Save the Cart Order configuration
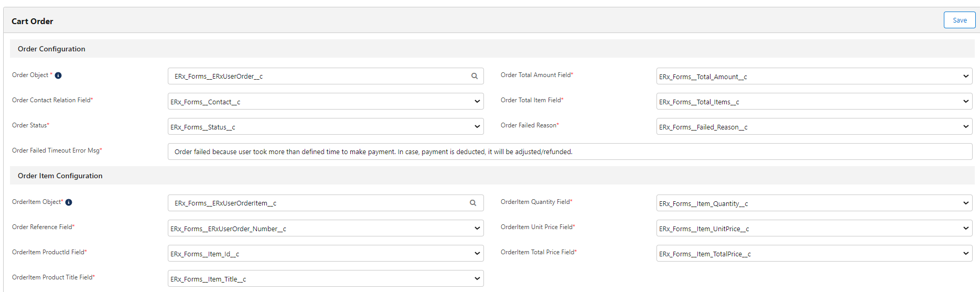The height and width of the screenshot is (292, 980). pos(959,20)
